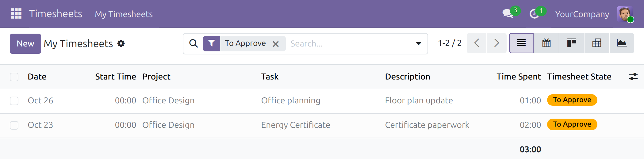Screen dimensions: 644x159
Task: Go to the next page of records
Action: click(496, 43)
